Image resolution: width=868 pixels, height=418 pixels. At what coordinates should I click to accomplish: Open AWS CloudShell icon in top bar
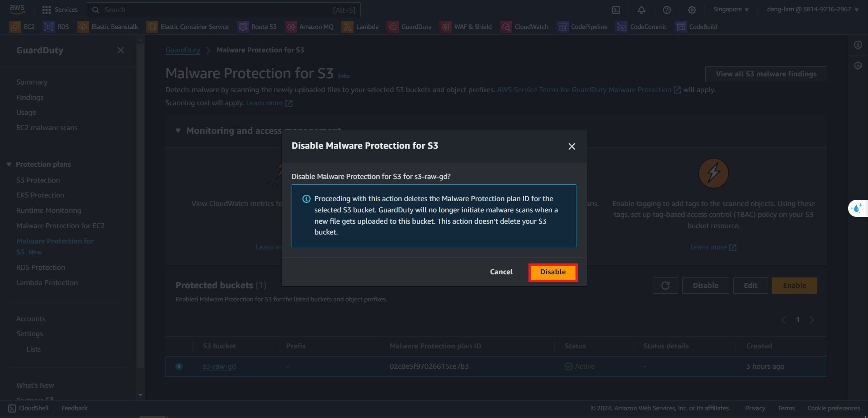click(x=616, y=10)
